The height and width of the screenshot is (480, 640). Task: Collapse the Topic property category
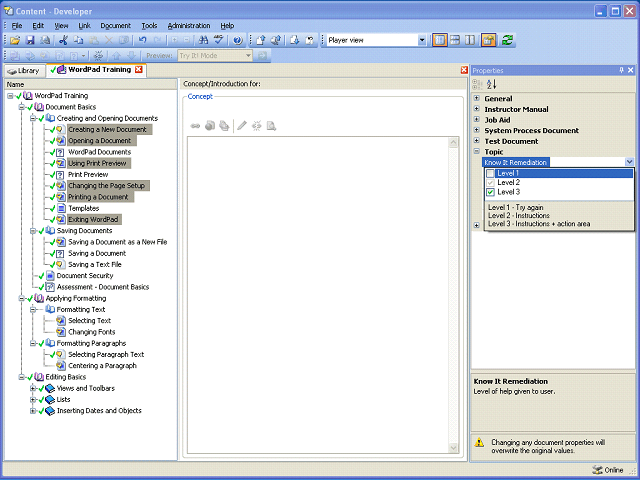(x=476, y=151)
